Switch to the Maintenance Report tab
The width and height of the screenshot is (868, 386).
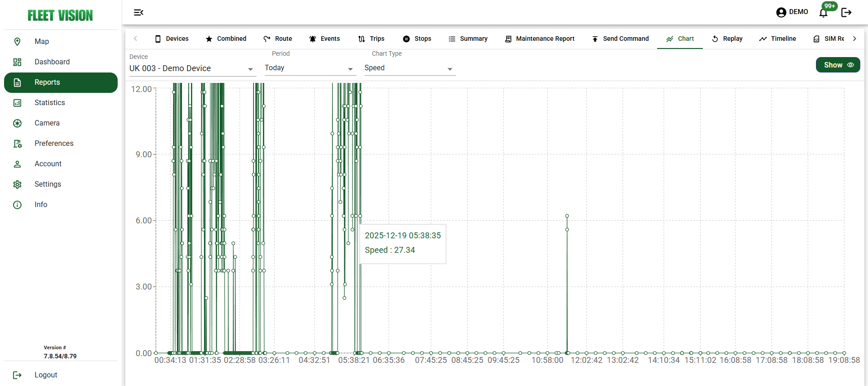click(540, 39)
